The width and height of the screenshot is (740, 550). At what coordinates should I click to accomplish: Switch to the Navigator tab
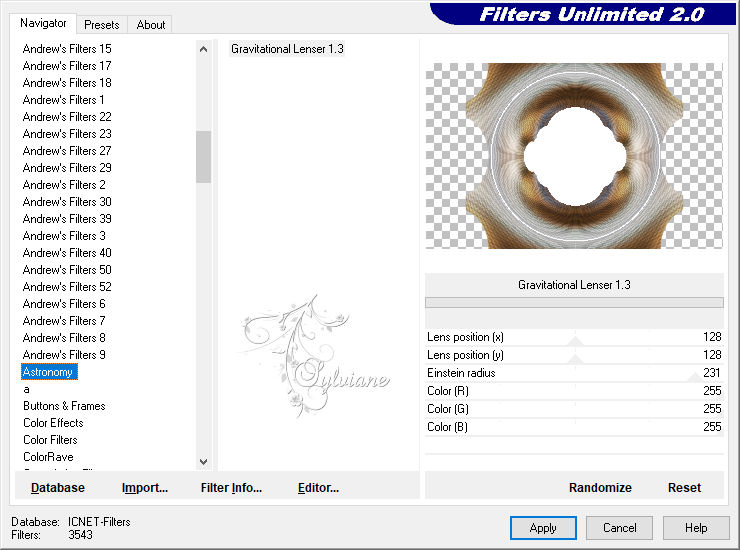(43, 23)
